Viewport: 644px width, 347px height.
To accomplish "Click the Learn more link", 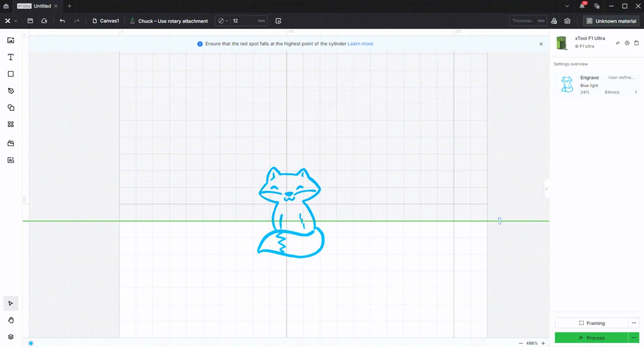I will pos(360,44).
